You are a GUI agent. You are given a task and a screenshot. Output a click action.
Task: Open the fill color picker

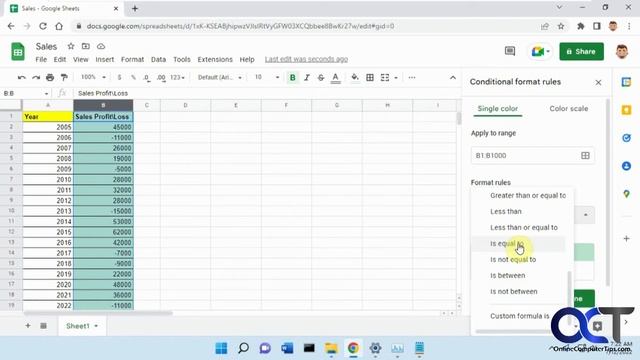point(355,78)
